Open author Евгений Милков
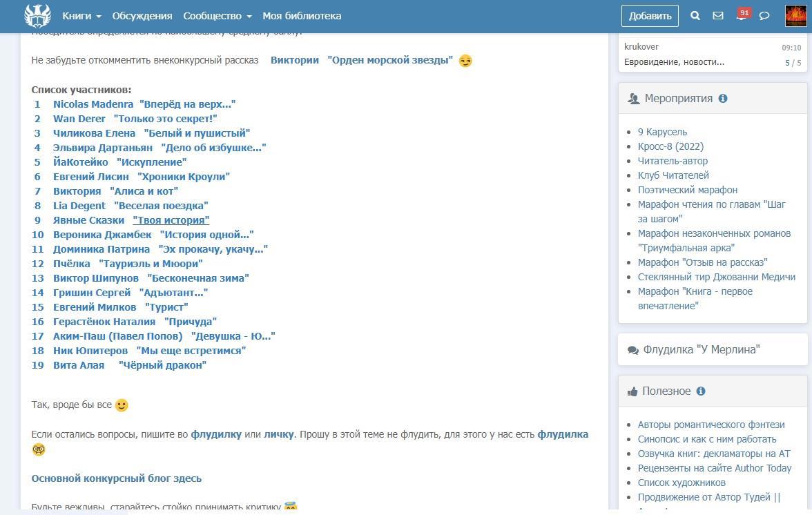 tap(94, 307)
